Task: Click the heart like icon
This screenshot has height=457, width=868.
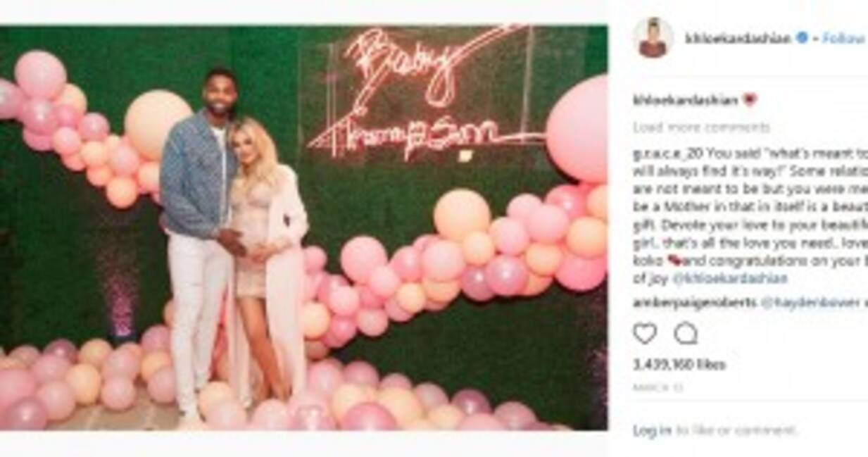Action: (x=644, y=332)
